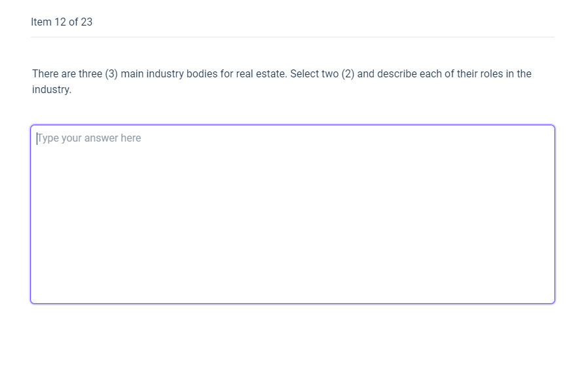Click the top-left progress indicator
Viewport: 588px width, 390px height.
pyautogui.click(x=62, y=22)
